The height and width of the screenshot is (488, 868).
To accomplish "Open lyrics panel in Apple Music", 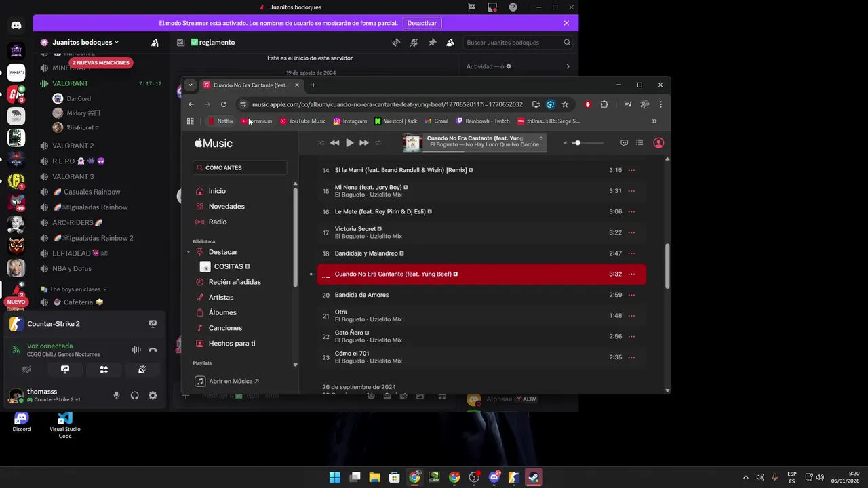I will tap(624, 143).
